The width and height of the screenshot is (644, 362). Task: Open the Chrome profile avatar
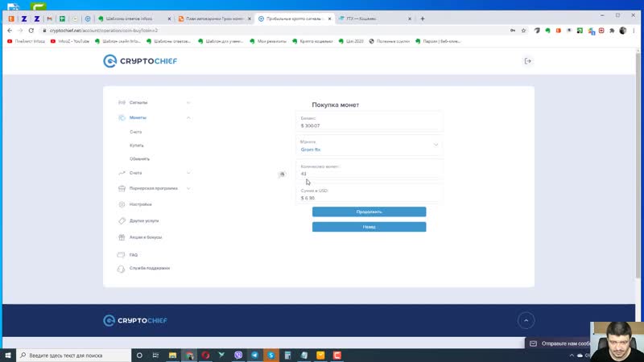pos(622,31)
